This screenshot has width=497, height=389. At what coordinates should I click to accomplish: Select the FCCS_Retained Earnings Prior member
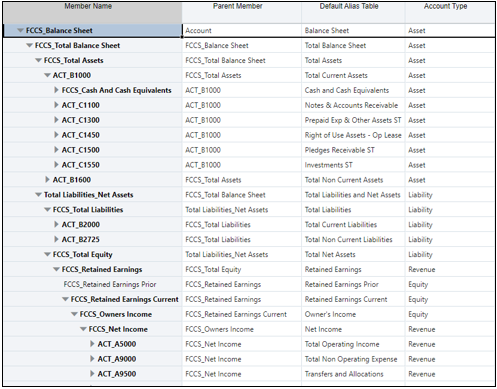point(110,284)
